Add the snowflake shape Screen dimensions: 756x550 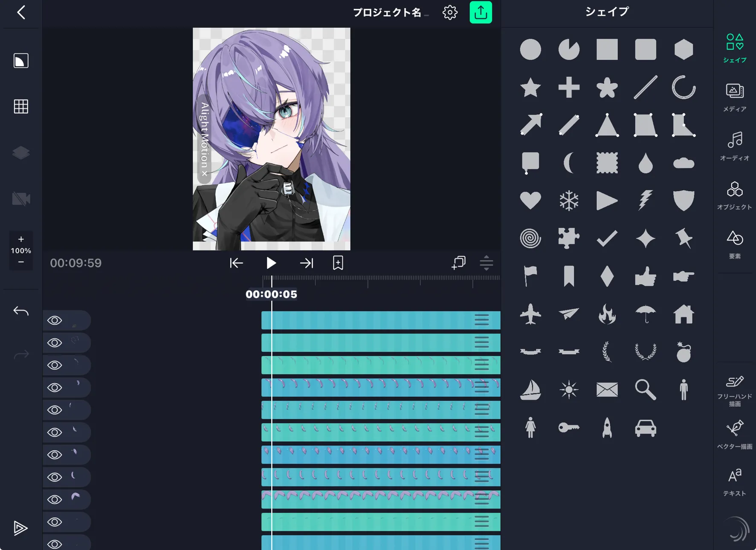569,200
